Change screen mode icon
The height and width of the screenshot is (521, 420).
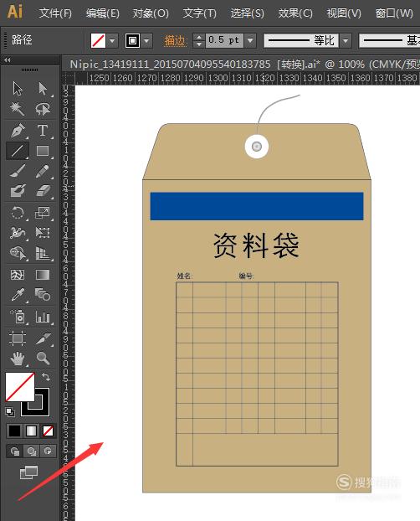click(x=29, y=472)
